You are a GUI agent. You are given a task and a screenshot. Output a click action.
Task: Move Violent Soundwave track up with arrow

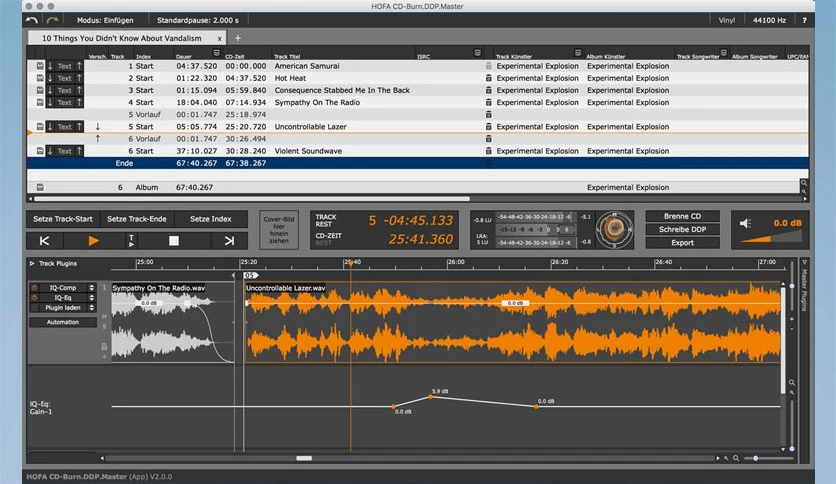point(79,151)
